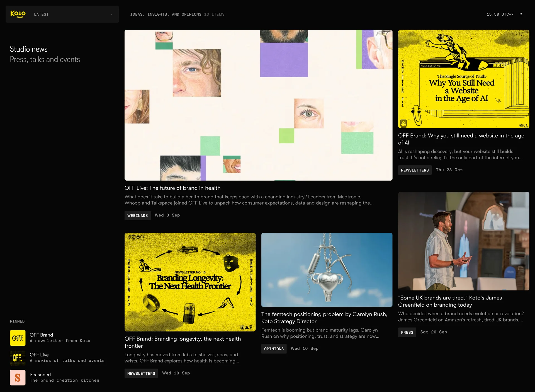Viewport: 535px width, 392px height.
Task: Expand the Latest navigation dropdown
Action: (x=41, y=14)
